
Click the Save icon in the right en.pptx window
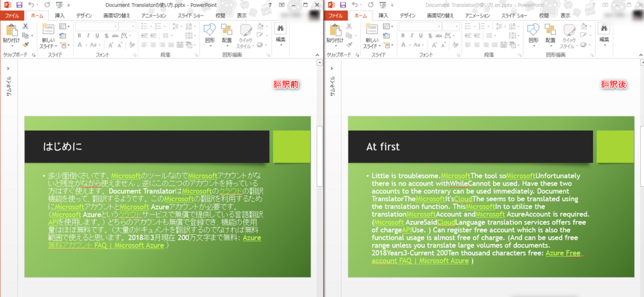(343, 5)
